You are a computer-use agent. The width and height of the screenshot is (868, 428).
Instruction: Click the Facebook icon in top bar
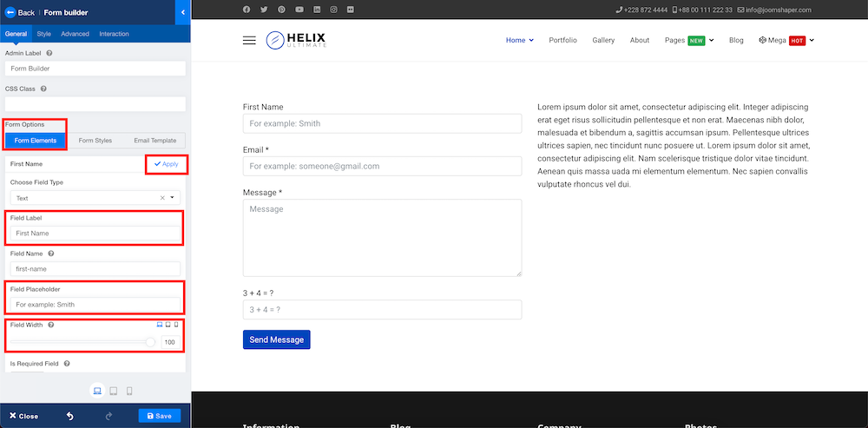[x=247, y=10]
